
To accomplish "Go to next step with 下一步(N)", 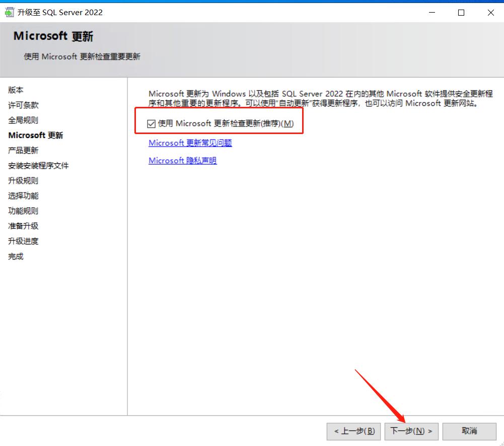I will coord(411,431).
